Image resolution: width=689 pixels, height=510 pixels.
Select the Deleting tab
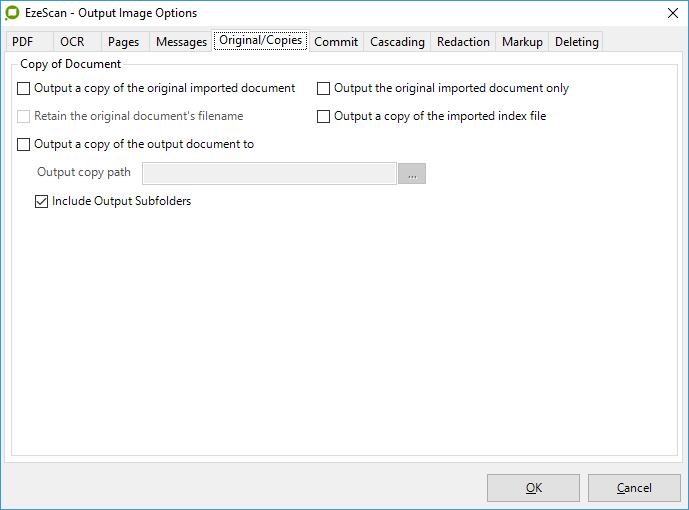[x=576, y=42]
